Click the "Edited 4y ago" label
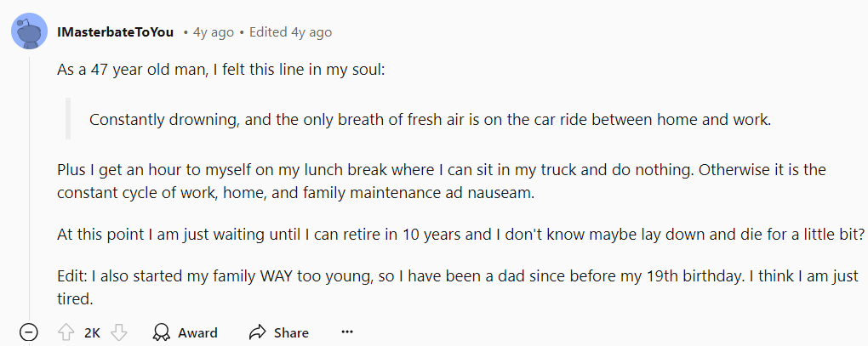Viewport: 868px width, 346px height. point(291,32)
